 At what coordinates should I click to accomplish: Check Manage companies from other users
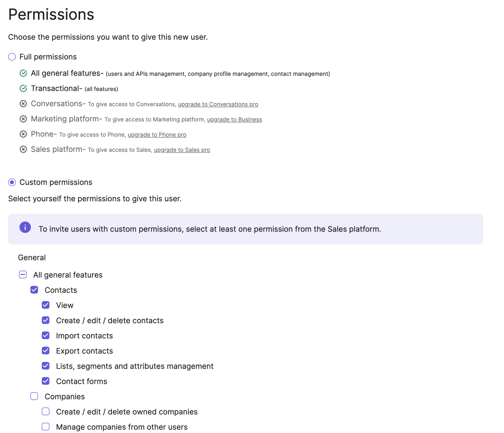coord(46,427)
